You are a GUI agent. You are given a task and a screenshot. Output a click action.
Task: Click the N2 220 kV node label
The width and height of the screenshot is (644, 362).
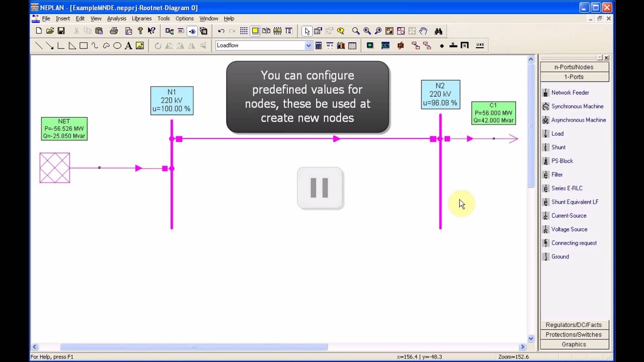tap(440, 95)
